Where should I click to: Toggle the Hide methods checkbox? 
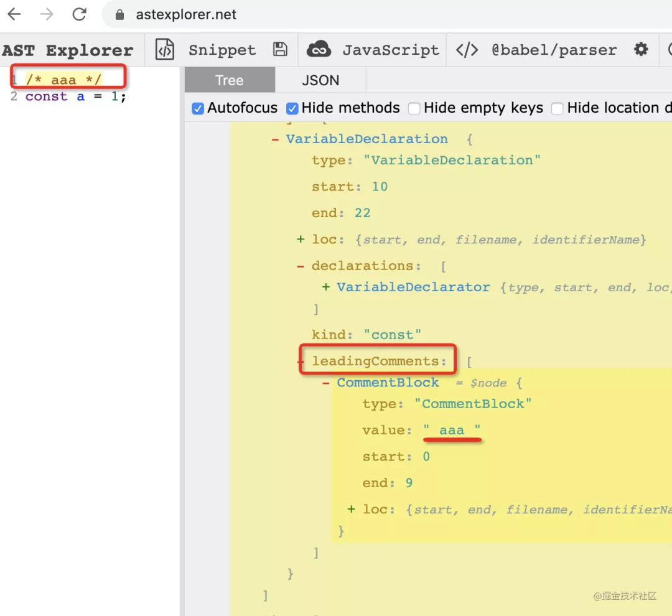292,108
